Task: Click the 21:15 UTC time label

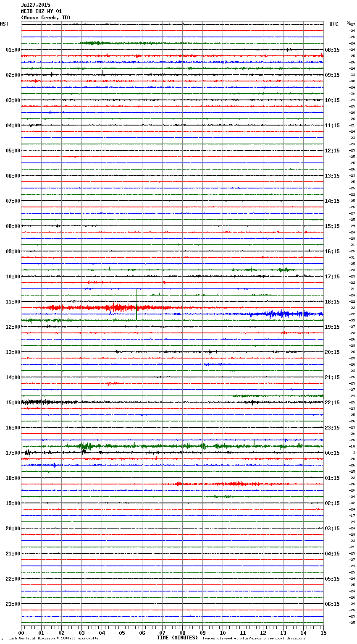Action: coord(332,377)
